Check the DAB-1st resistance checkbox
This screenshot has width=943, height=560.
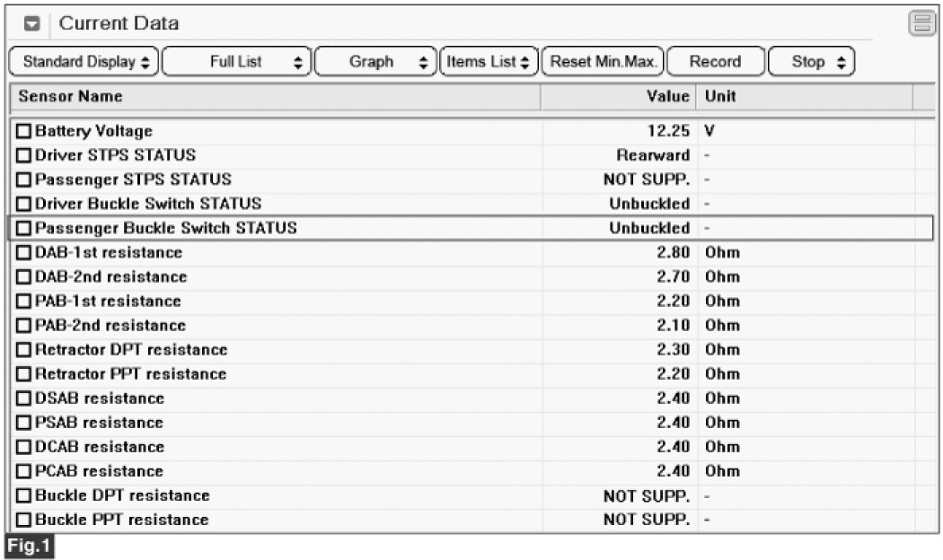pos(23,252)
